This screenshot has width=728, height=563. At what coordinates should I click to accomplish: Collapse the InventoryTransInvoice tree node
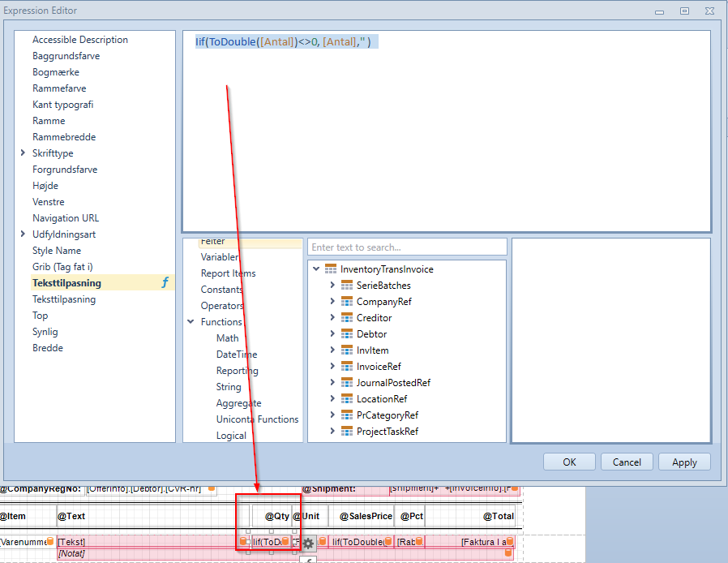pos(316,269)
